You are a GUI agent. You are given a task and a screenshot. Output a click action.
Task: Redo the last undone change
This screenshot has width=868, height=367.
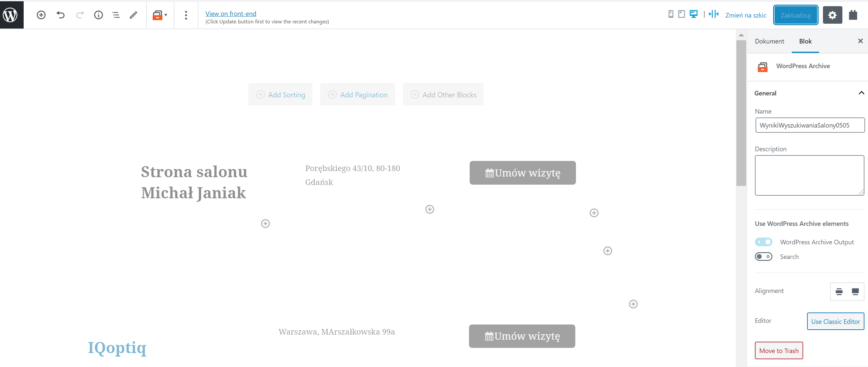(x=79, y=15)
